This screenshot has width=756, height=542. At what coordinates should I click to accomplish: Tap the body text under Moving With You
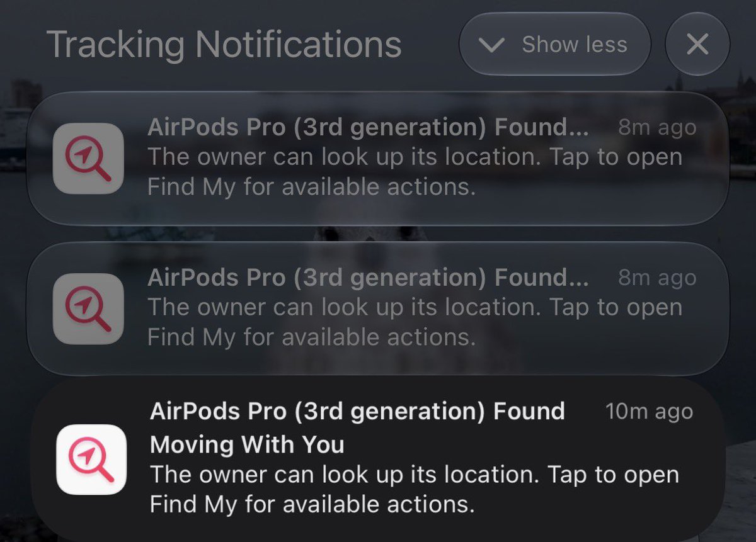click(415, 489)
